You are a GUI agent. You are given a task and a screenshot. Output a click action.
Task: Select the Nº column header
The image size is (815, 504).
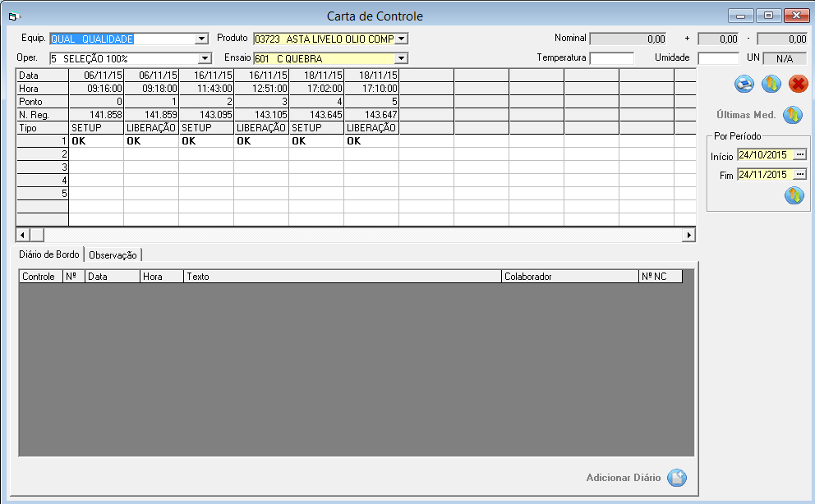coord(74,277)
